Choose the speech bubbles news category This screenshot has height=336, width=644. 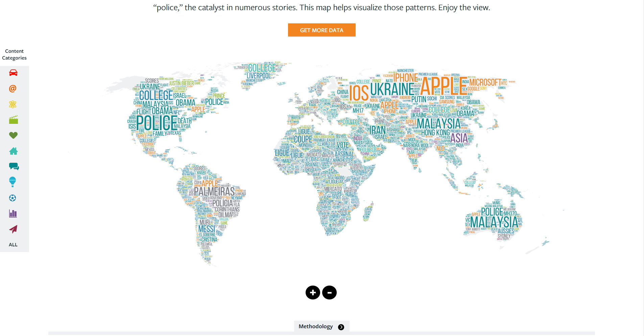click(14, 166)
